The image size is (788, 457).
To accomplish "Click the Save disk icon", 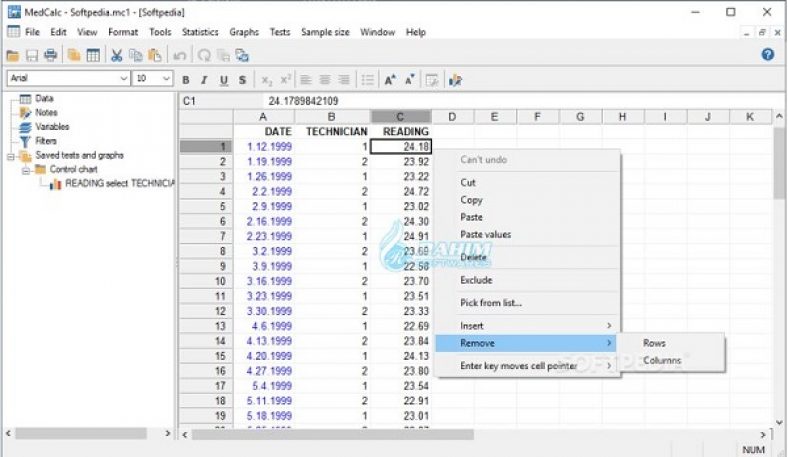I will pyautogui.click(x=31, y=55).
